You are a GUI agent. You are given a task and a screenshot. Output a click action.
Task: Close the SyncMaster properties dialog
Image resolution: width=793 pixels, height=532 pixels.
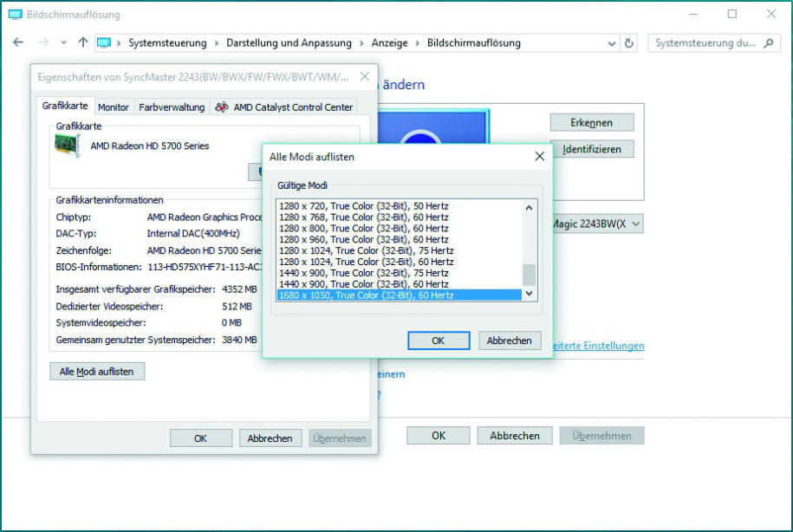point(364,77)
